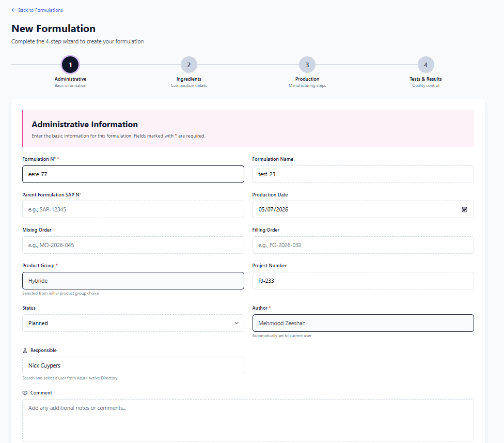Expand the Status dropdown chevron

[237, 323]
